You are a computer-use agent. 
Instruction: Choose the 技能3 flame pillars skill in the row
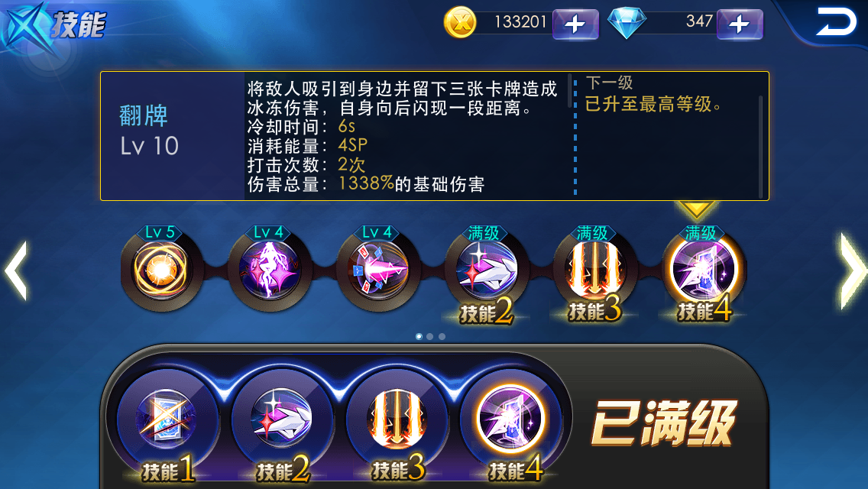tap(595, 270)
